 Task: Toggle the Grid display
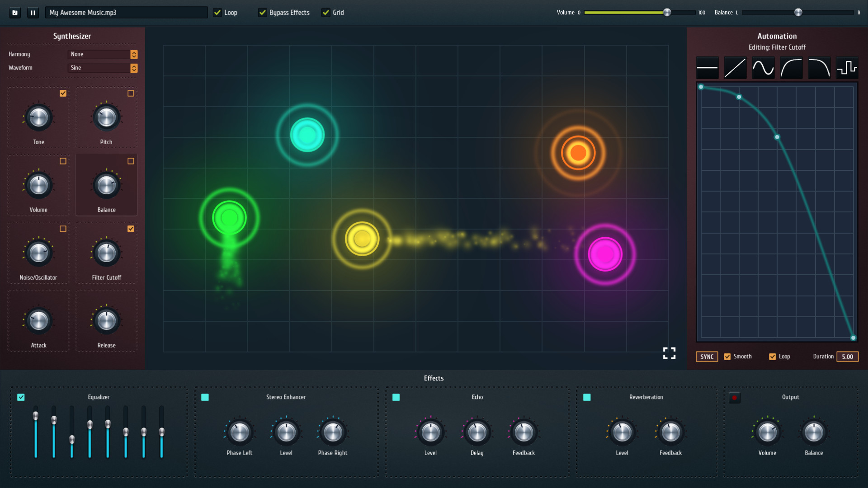click(326, 13)
